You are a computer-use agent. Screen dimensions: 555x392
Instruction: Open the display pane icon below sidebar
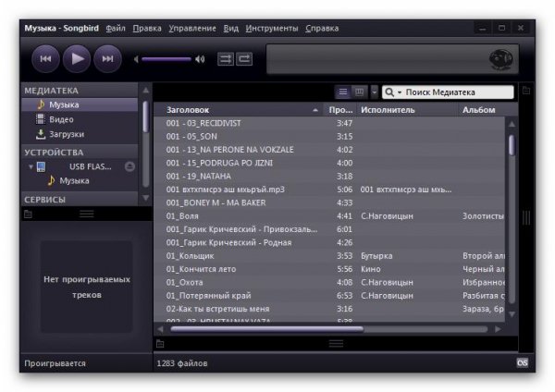point(28,214)
